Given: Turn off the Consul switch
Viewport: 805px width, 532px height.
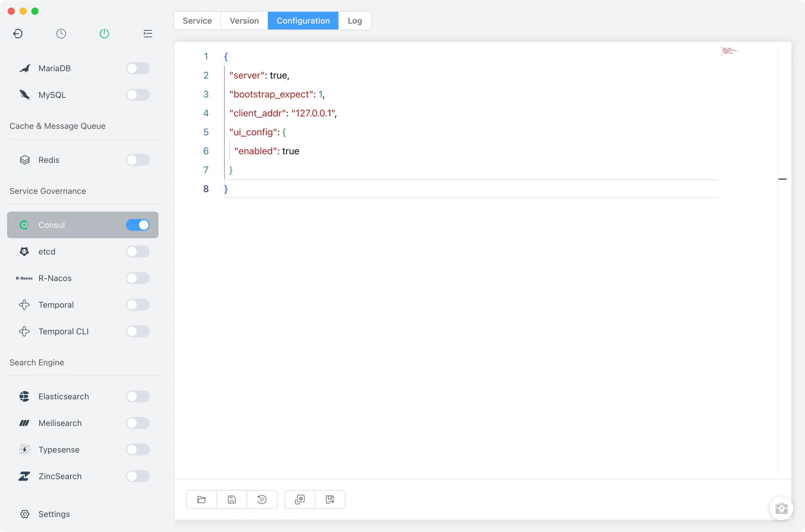Looking at the screenshot, I should (x=138, y=225).
